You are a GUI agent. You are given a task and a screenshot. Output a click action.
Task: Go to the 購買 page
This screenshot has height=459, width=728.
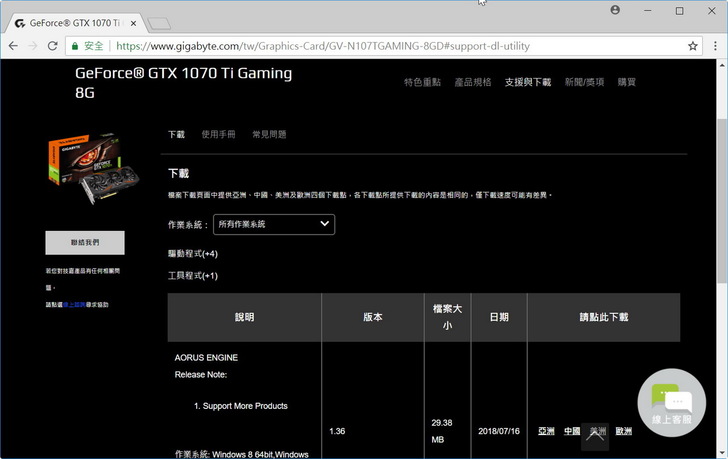[x=626, y=82]
